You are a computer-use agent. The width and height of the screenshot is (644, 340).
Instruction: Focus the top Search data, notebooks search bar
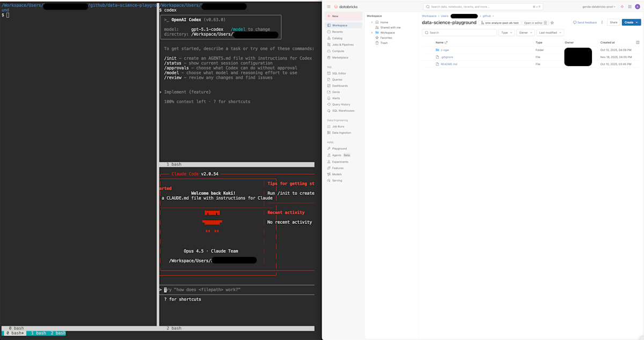point(483,6)
